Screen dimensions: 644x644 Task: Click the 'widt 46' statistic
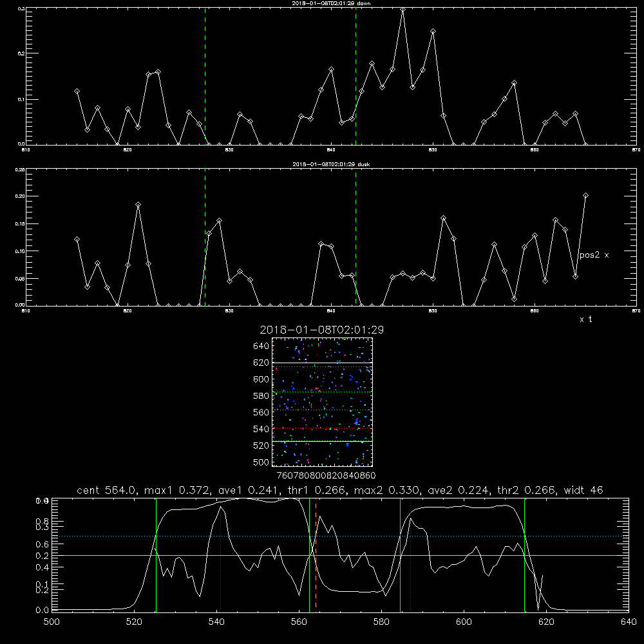(583, 490)
